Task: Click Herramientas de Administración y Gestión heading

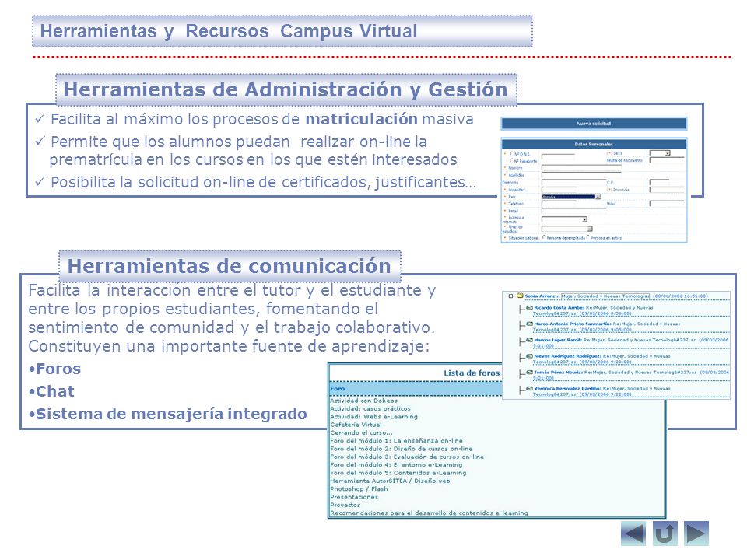Action: (286, 89)
